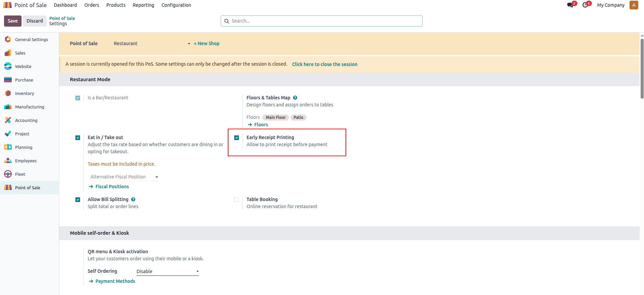Open the Restaurant shop selector dropdown
644x295 pixels.
click(152, 43)
